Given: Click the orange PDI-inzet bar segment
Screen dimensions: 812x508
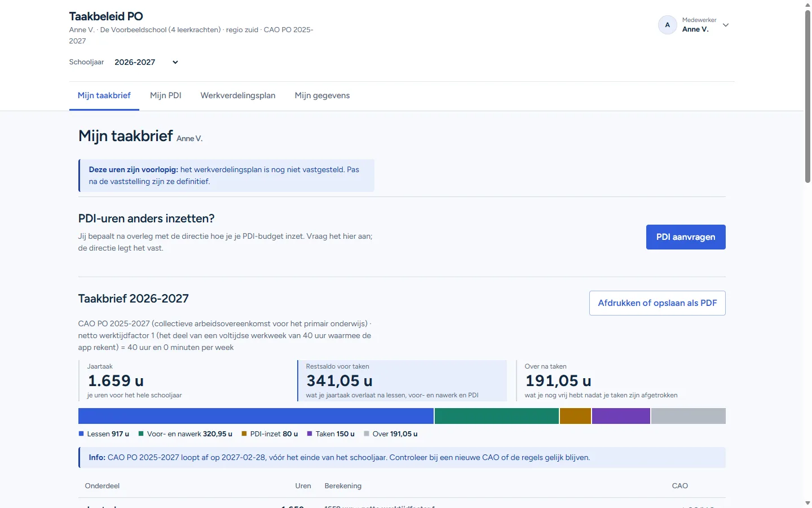Looking at the screenshot, I should click(x=575, y=416).
